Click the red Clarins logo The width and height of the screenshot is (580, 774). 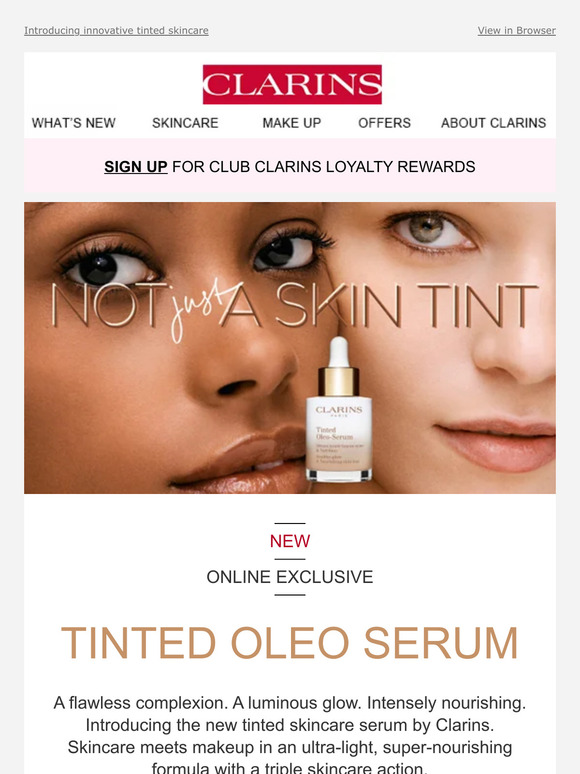tap(292, 84)
